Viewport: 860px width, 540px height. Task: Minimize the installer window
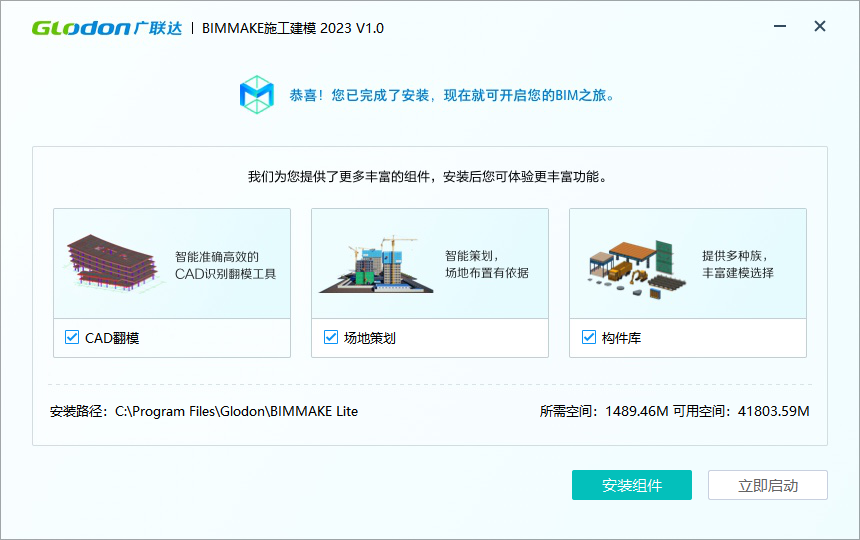coord(780,26)
